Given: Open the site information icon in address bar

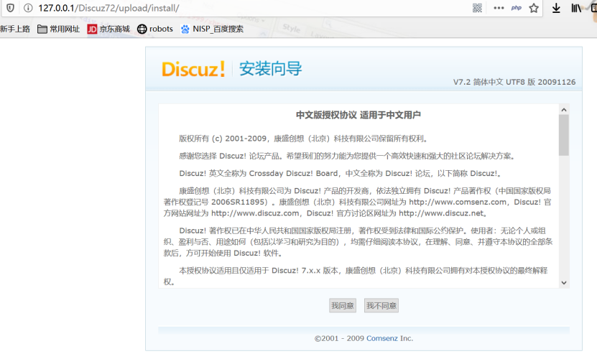Looking at the screenshot, I should [x=28, y=8].
